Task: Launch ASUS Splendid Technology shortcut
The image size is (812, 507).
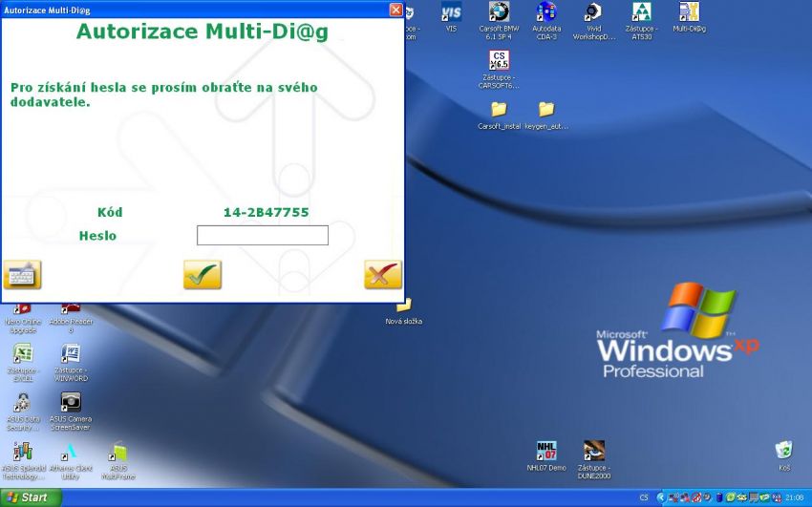Action: click(x=23, y=460)
